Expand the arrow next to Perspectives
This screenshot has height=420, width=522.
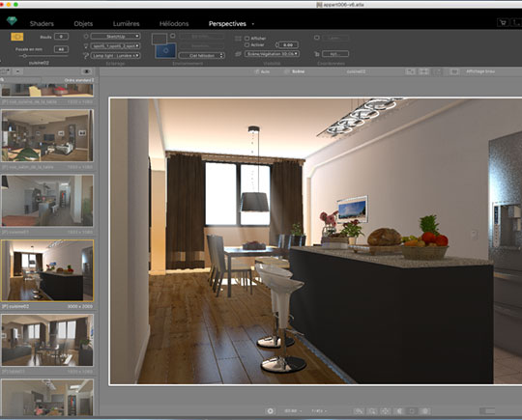pos(253,24)
